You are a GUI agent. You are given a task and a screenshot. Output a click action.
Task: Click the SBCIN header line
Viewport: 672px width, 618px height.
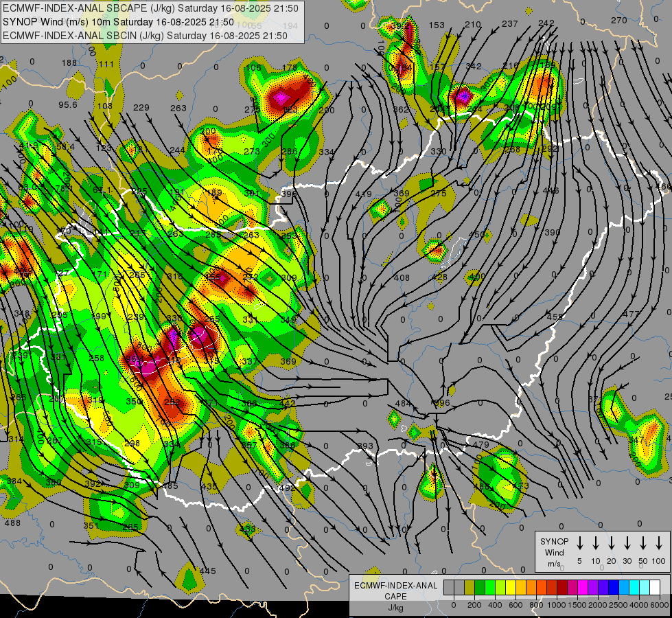pos(145,36)
